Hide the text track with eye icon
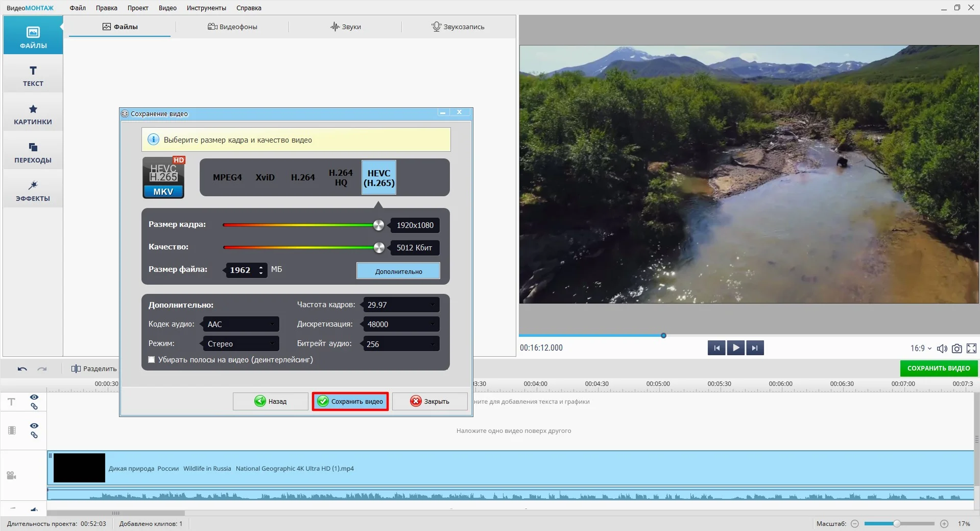The height and width of the screenshot is (531, 980). (34, 397)
